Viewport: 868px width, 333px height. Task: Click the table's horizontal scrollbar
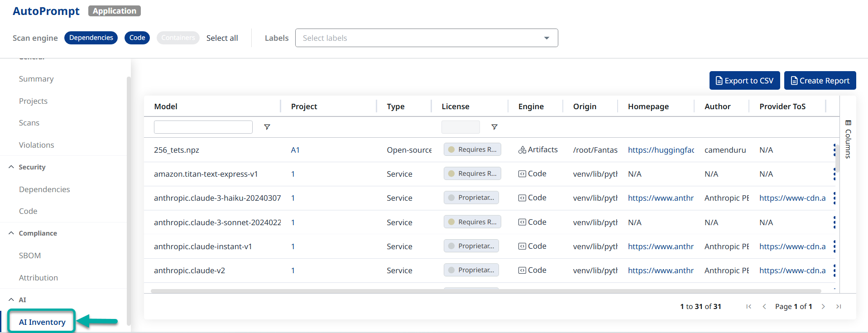tap(486, 291)
